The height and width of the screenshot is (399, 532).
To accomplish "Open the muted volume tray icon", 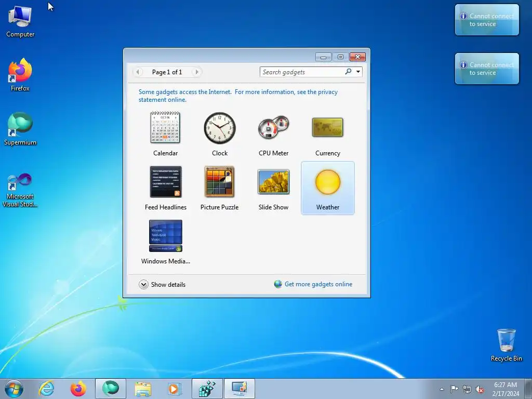I will tap(480, 389).
